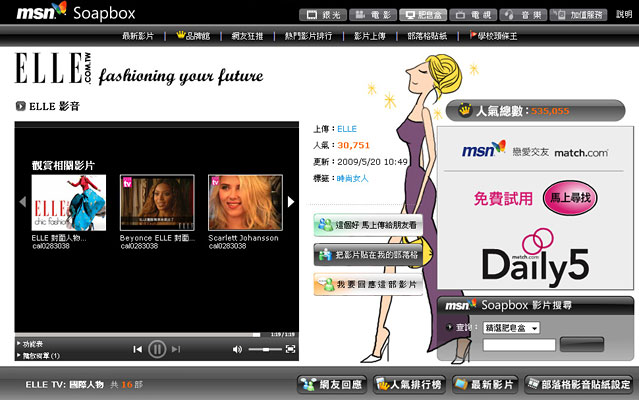
Task: Open 部落格貼紙 in the navigation bar
Action: [427, 36]
